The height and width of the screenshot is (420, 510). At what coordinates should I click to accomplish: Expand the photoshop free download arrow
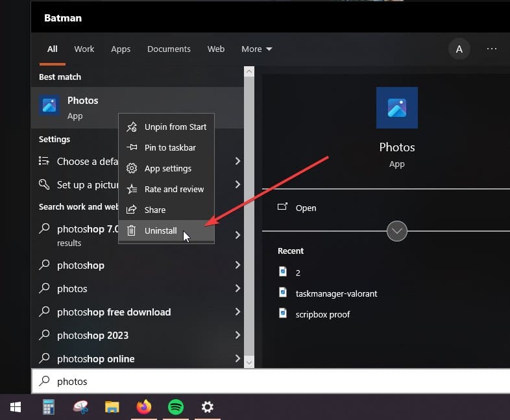(237, 312)
